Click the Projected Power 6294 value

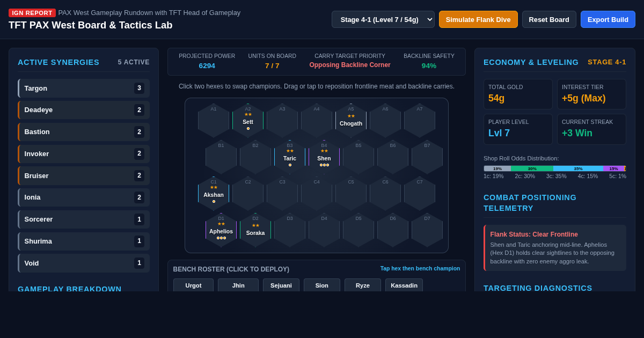(x=207, y=65)
